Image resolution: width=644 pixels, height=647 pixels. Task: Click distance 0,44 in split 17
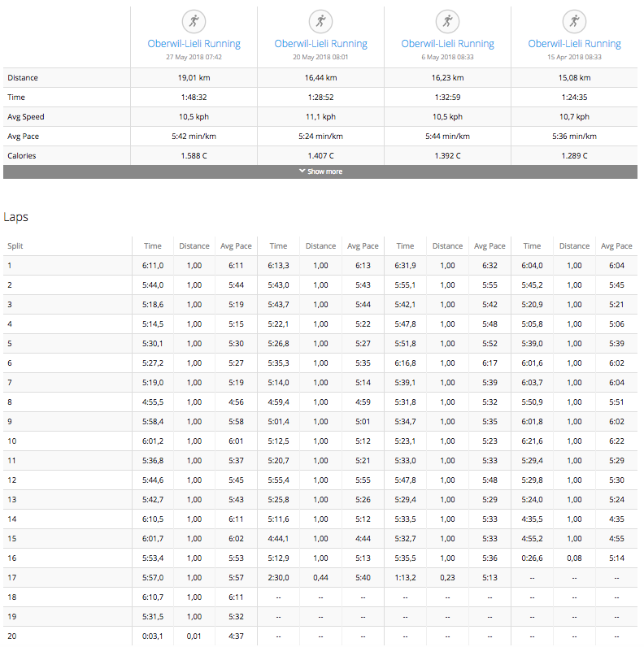[320, 578]
